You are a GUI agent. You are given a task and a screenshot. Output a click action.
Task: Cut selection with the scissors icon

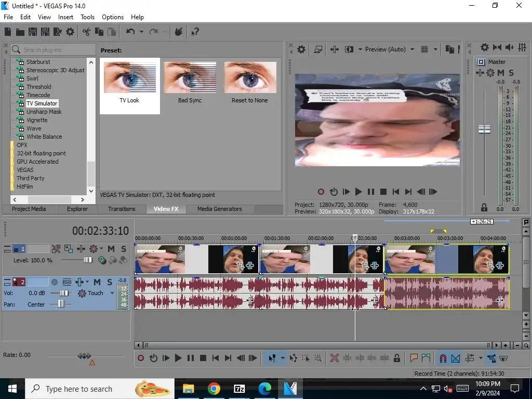pos(87,32)
